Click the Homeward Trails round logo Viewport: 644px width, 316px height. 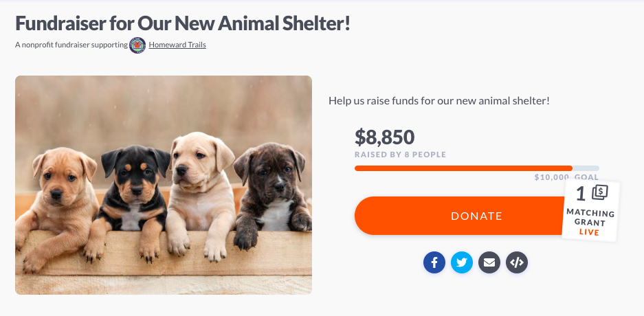137,45
